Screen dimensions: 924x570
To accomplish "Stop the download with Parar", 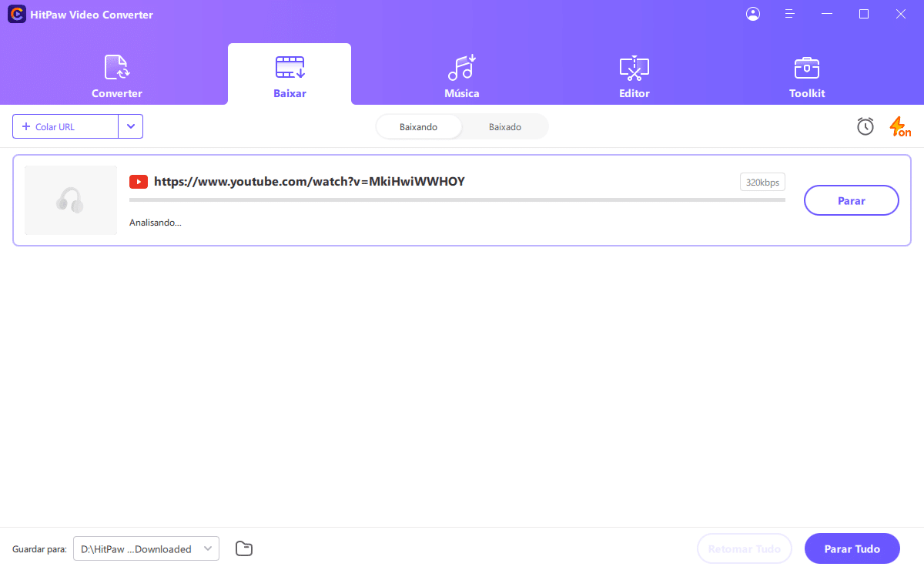I will tap(852, 200).
